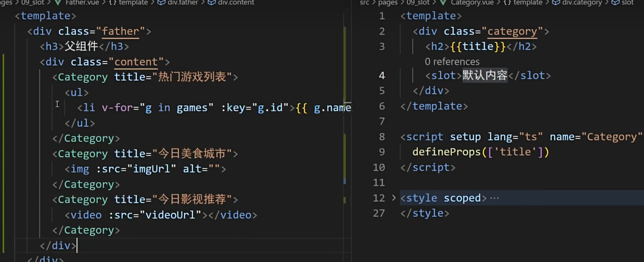Viewport: 644px width, 262px height.
Task: Open the 09_slot breadcrumb in left editor
Action: click(33, 3)
